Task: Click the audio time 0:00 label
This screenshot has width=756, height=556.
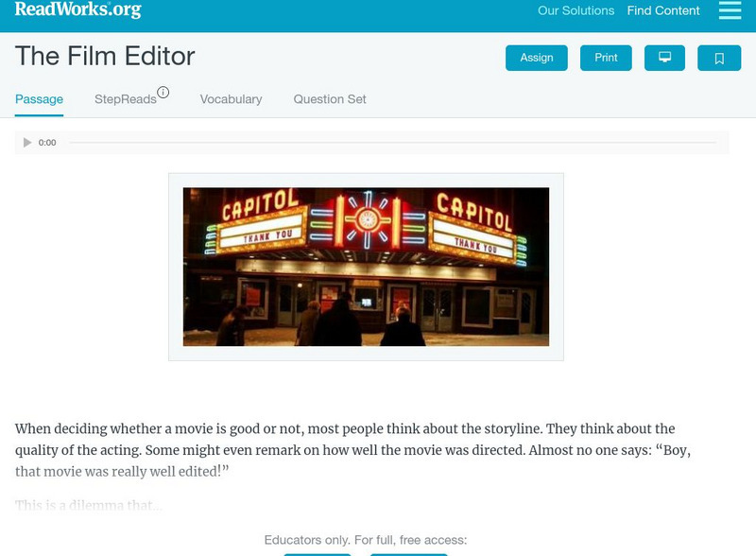Action: click(47, 143)
